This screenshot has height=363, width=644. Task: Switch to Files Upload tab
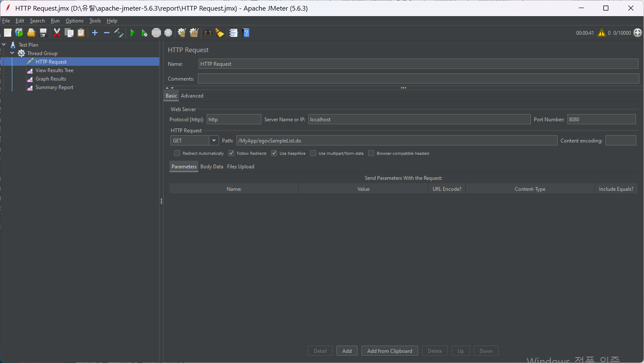tap(241, 167)
